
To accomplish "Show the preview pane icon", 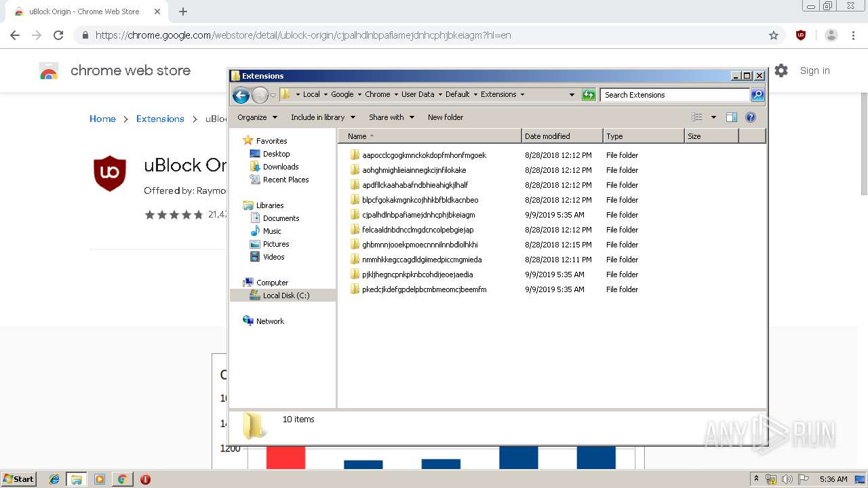I will pos(731,117).
